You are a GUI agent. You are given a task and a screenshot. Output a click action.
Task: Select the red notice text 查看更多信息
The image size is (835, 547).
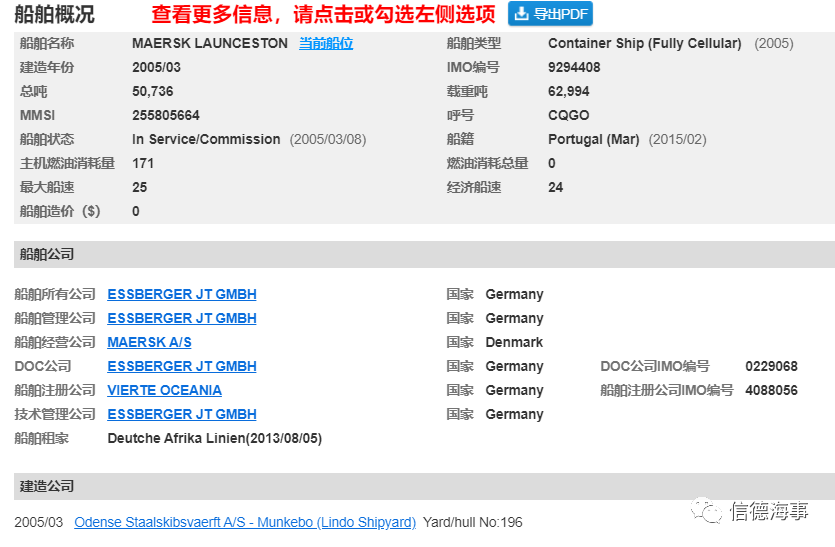[212, 14]
